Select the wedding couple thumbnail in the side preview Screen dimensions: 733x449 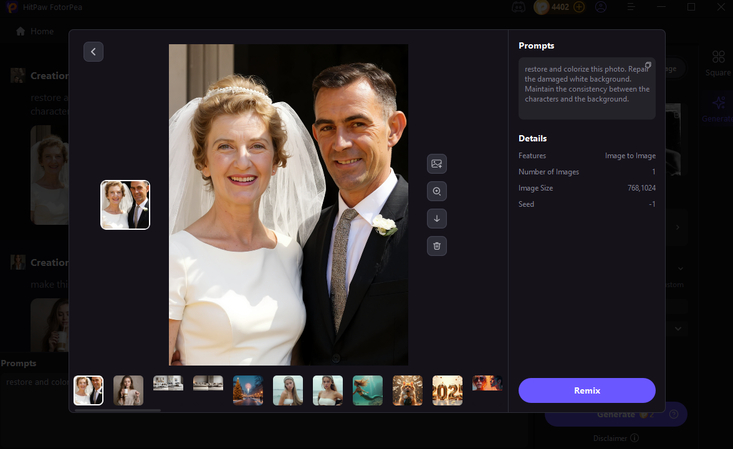pos(125,205)
